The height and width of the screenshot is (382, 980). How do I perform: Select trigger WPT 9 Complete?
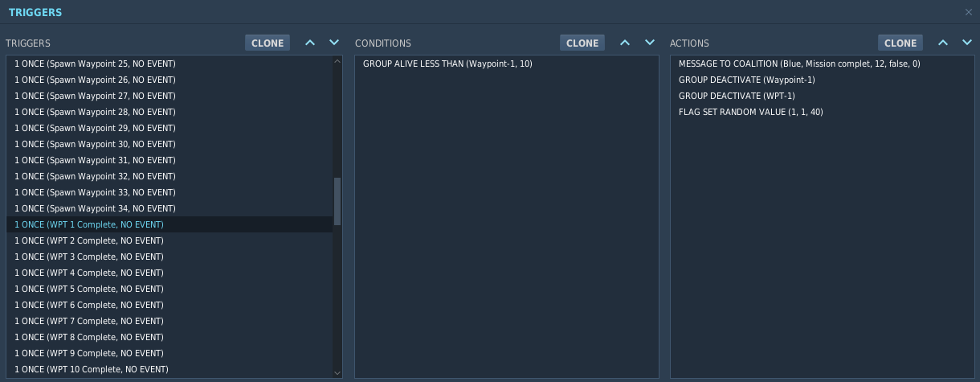click(169, 353)
